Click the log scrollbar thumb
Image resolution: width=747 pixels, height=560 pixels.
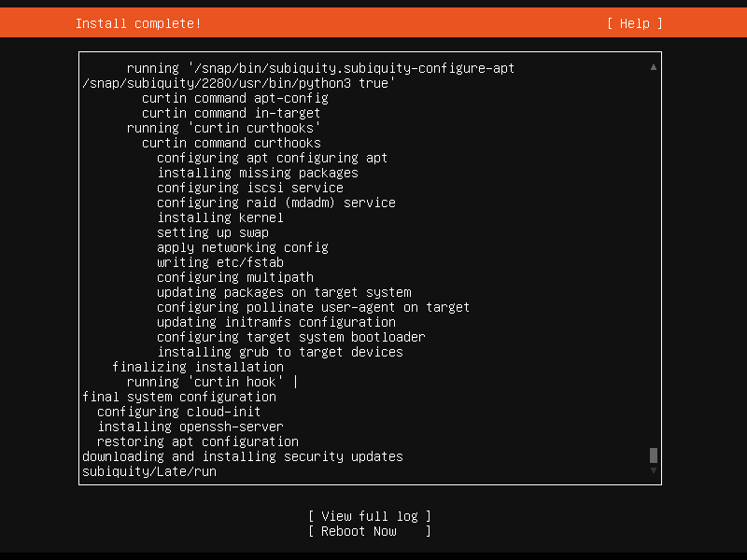coord(654,455)
